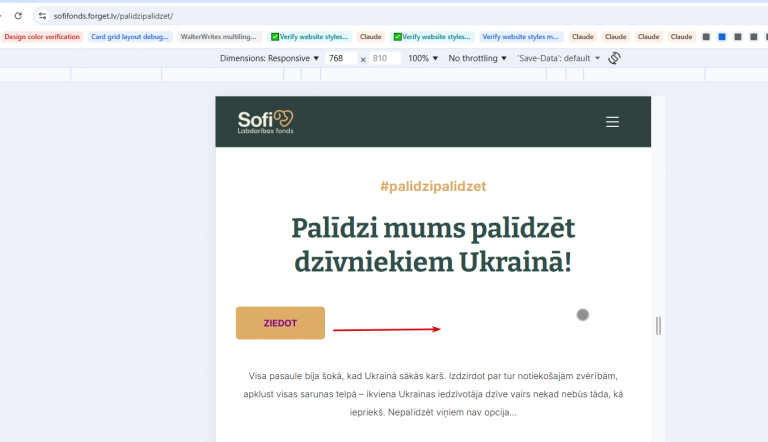
Task: Switch to 'Card grid layout debug...' tab group
Action: coord(130,37)
